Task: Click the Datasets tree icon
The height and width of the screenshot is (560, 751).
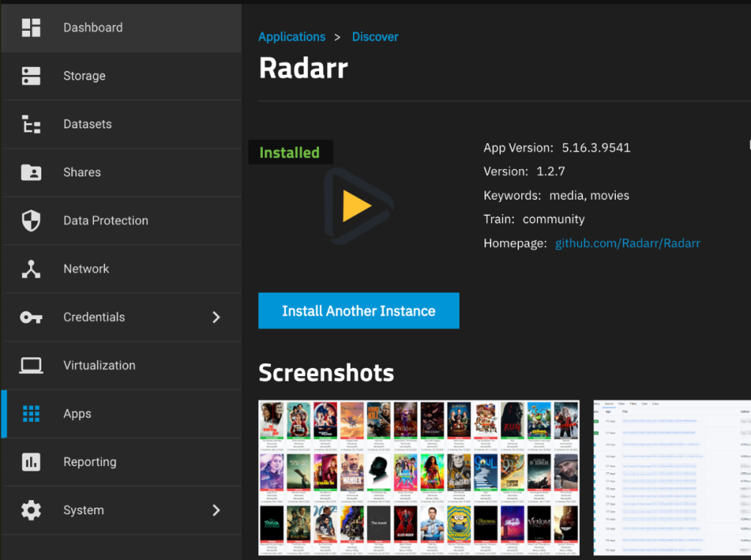Action: pyautogui.click(x=31, y=124)
